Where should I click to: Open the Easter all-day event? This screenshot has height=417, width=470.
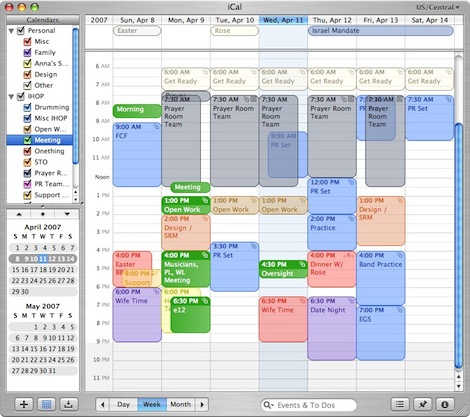click(137, 31)
